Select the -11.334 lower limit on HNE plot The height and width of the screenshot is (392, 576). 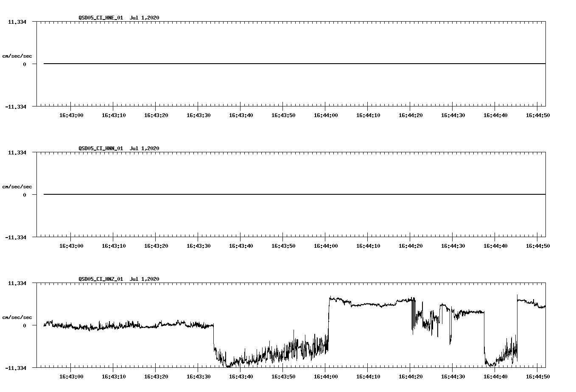click(x=16, y=106)
